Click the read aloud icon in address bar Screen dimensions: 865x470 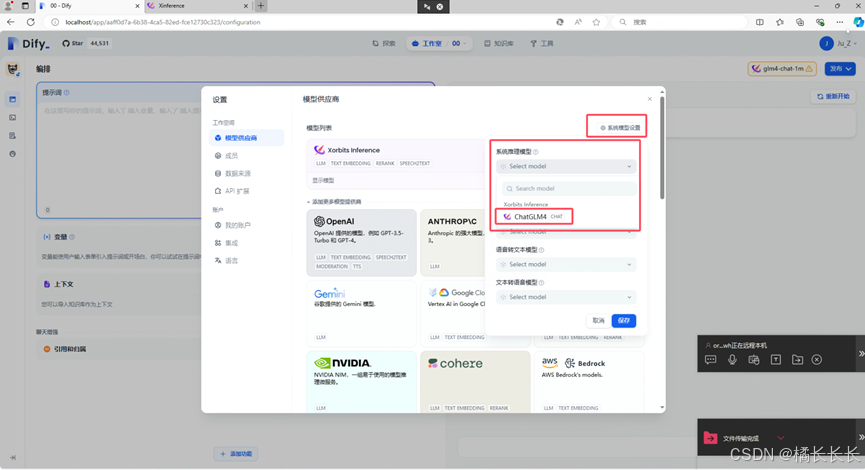pos(578,22)
